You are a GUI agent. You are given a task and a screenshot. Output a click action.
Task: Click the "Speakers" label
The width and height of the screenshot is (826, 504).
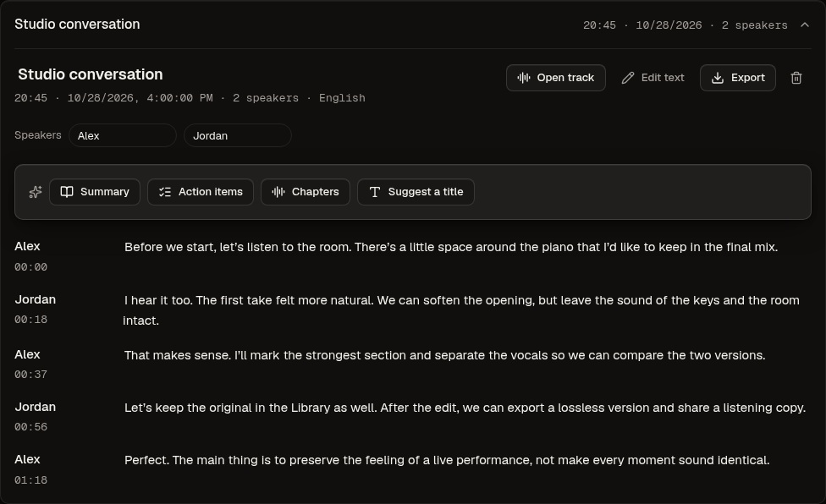tap(38, 135)
